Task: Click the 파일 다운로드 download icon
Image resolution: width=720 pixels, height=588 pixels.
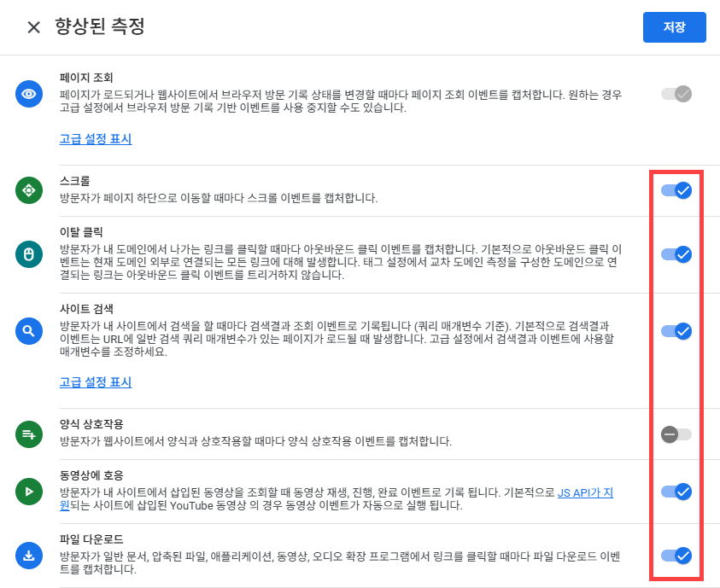Action: pos(29,556)
